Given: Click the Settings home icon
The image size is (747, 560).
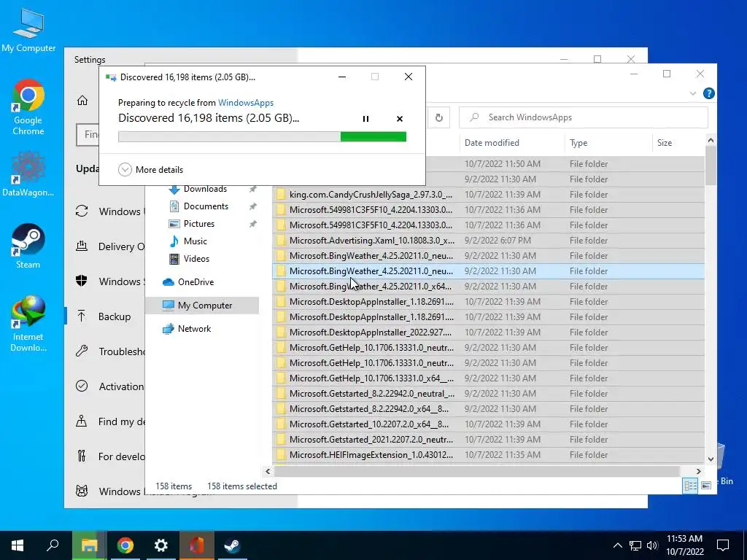Looking at the screenshot, I should click(82, 101).
